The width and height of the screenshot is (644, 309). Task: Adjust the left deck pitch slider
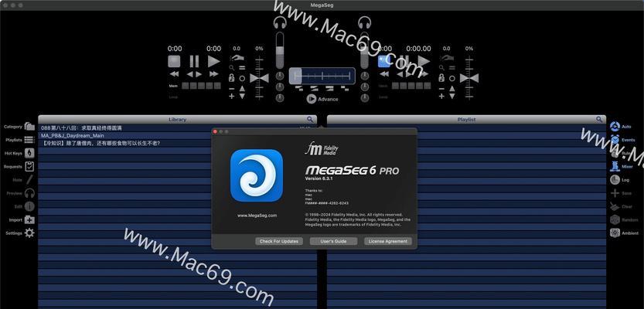(x=259, y=78)
